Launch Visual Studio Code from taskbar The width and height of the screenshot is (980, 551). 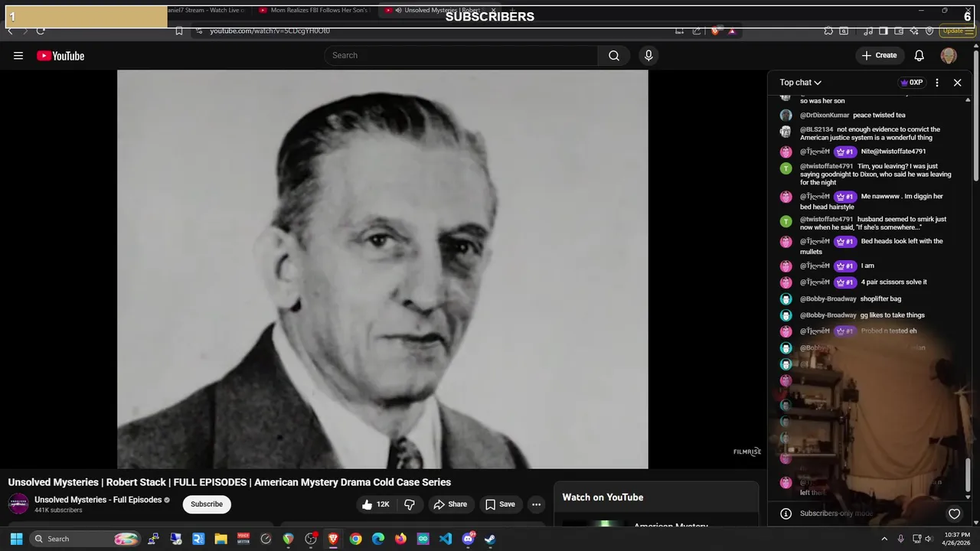tap(446, 539)
